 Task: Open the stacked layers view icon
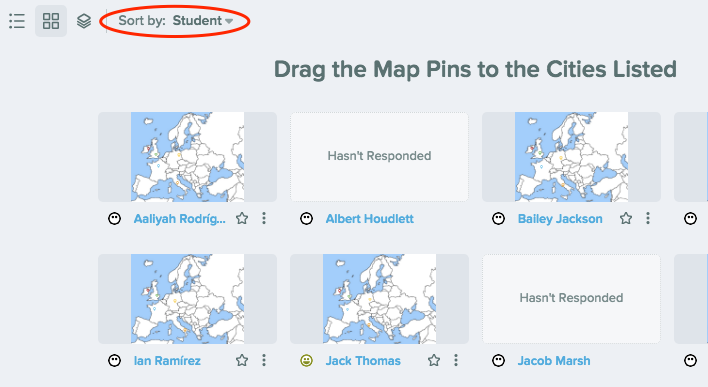84,21
